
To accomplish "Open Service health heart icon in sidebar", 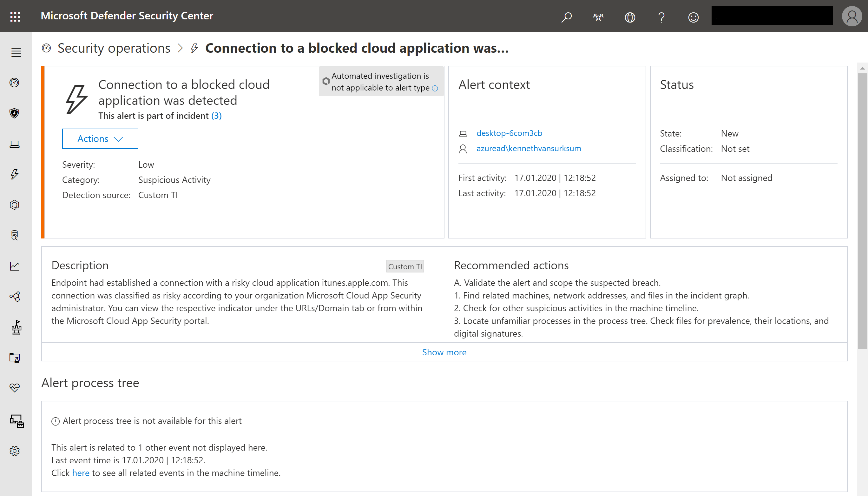I will point(14,388).
